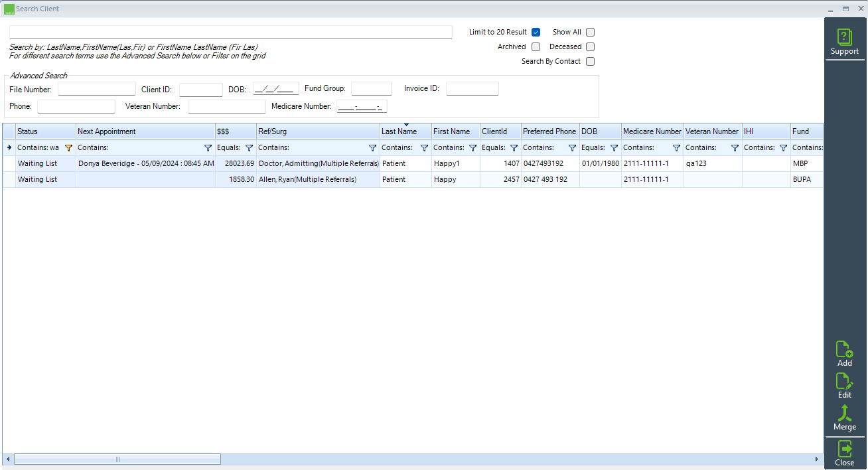Open the Ref/Surg column filter dropdown

[372, 148]
